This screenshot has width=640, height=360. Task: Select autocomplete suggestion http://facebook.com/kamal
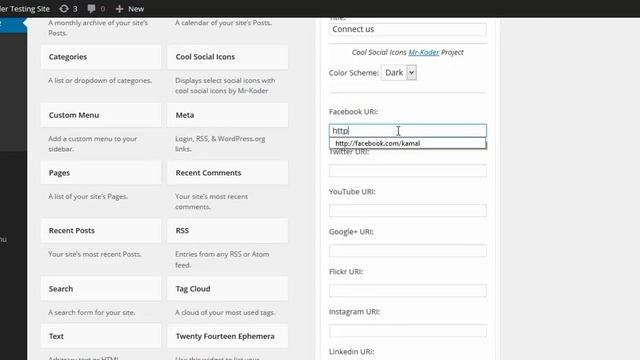point(408,143)
